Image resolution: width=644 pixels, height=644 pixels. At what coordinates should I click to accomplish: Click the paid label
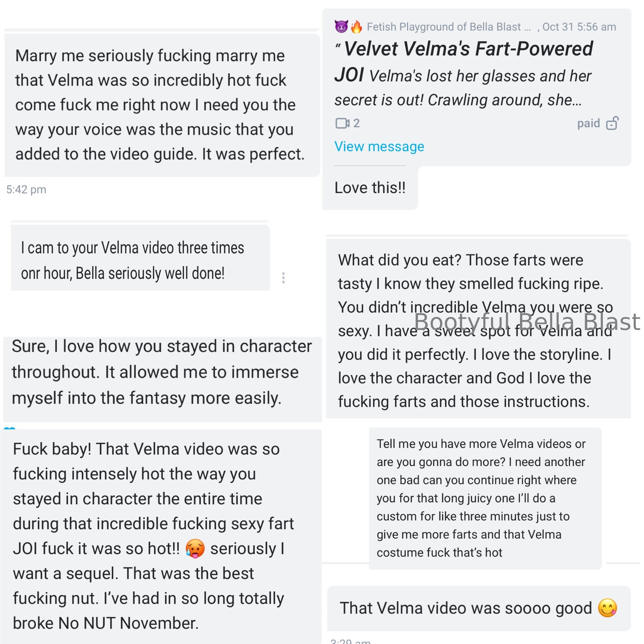588,123
